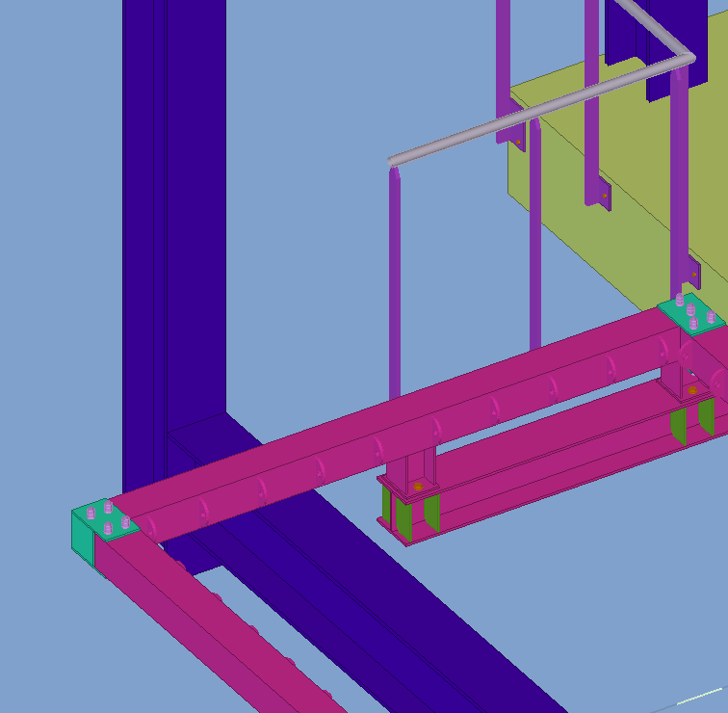Click orange bolt below the right teal plate
Image resolution: width=728 pixels, height=713 pixels.
click(692, 390)
